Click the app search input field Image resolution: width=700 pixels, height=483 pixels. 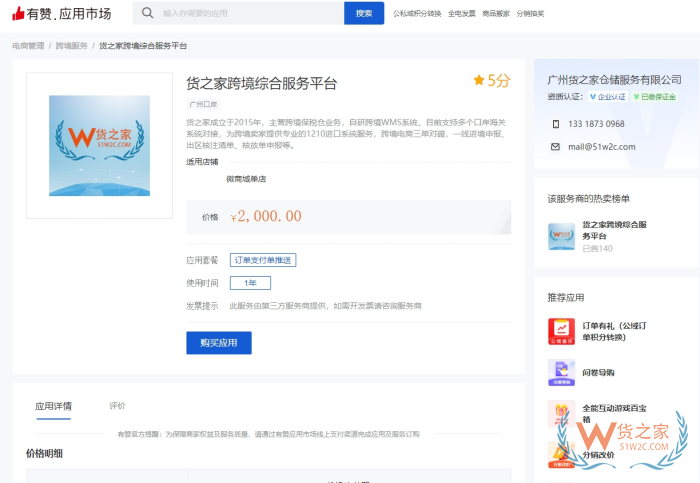pos(238,13)
